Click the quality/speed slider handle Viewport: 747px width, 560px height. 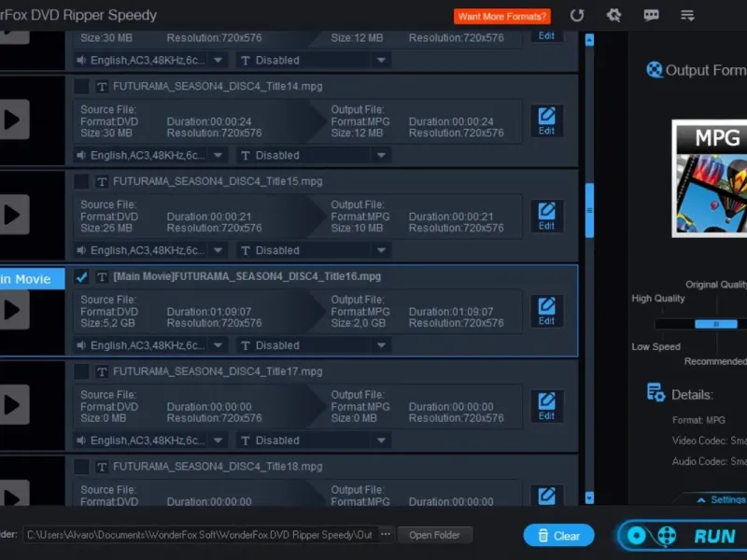pyautogui.click(x=716, y=324)
